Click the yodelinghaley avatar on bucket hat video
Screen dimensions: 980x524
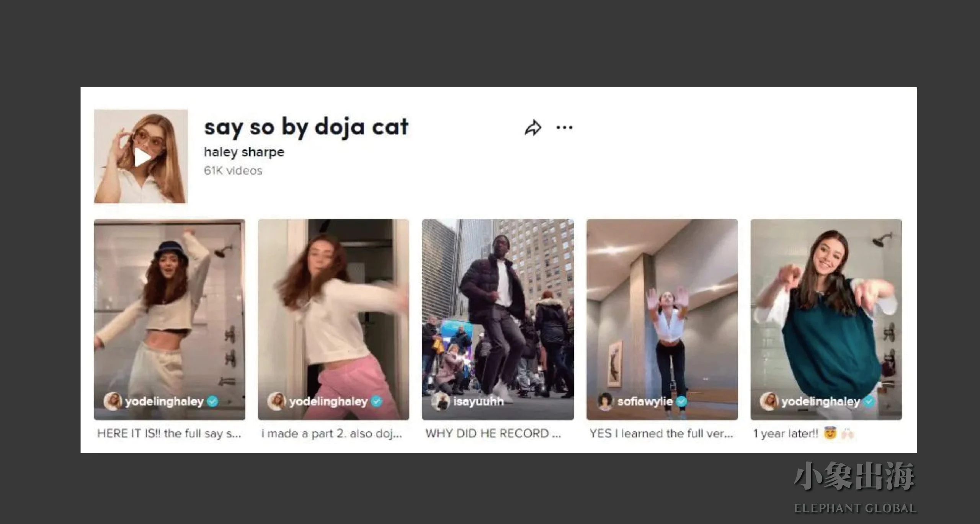pos(113,401)
